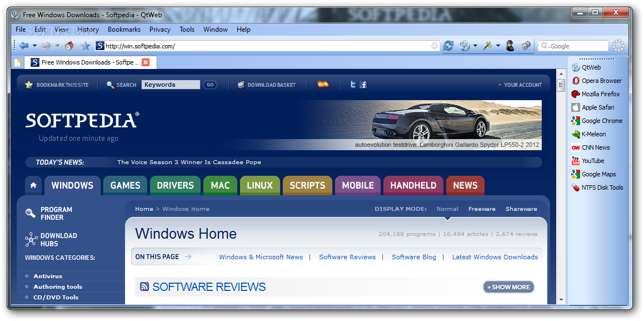Click the Back arrow button

[24, 46]
